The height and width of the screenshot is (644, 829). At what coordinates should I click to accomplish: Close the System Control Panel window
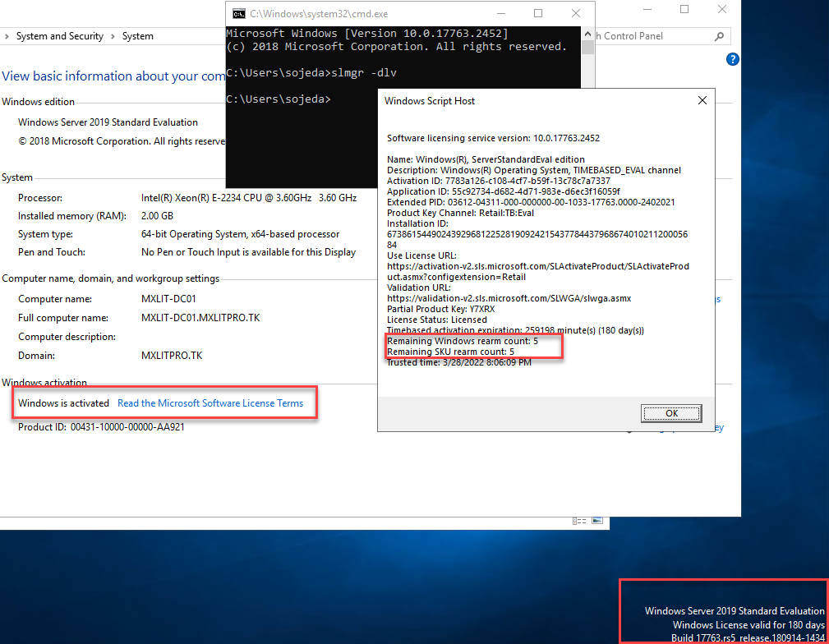click(722, 9)
